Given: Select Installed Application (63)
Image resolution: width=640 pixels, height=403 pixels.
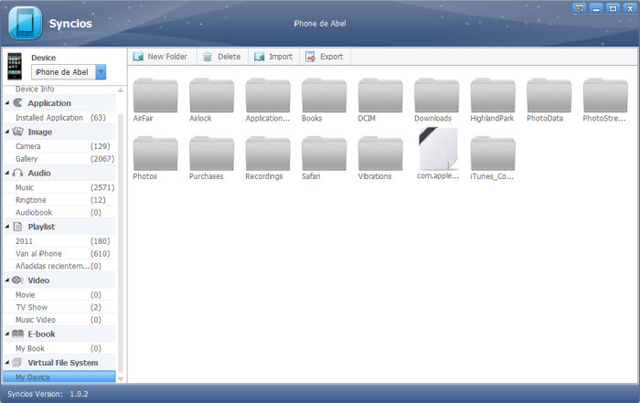Looking at the screenshot, I should [60, 118].
